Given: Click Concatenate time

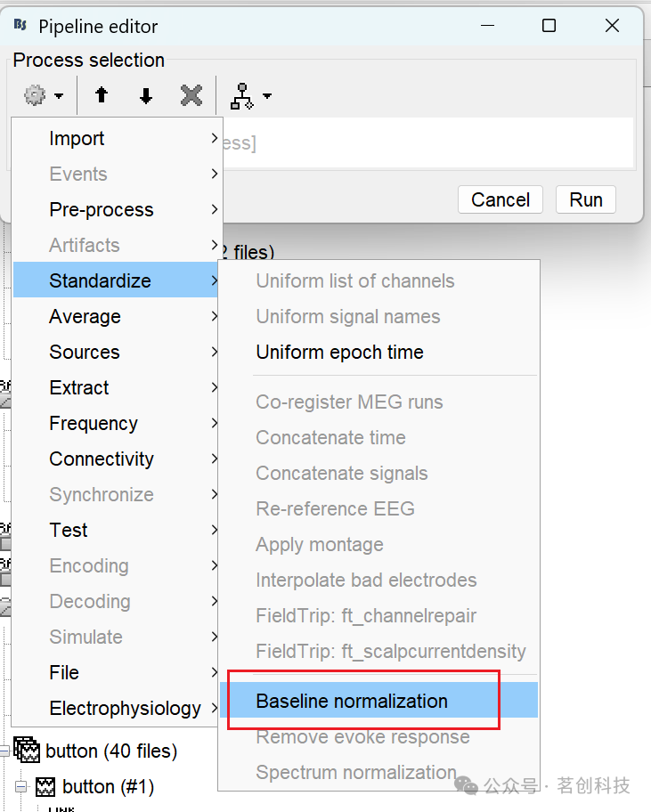Looking at the screenshot, I should (x=379, y=437).
